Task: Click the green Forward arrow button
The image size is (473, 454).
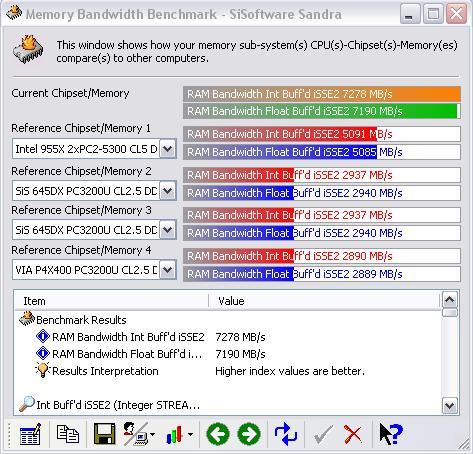Action: coord(249,434)
